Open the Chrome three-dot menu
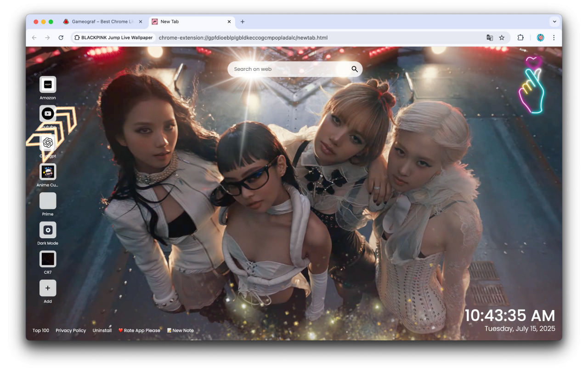The height and width of the screenshot is (368, 588). 554,38
